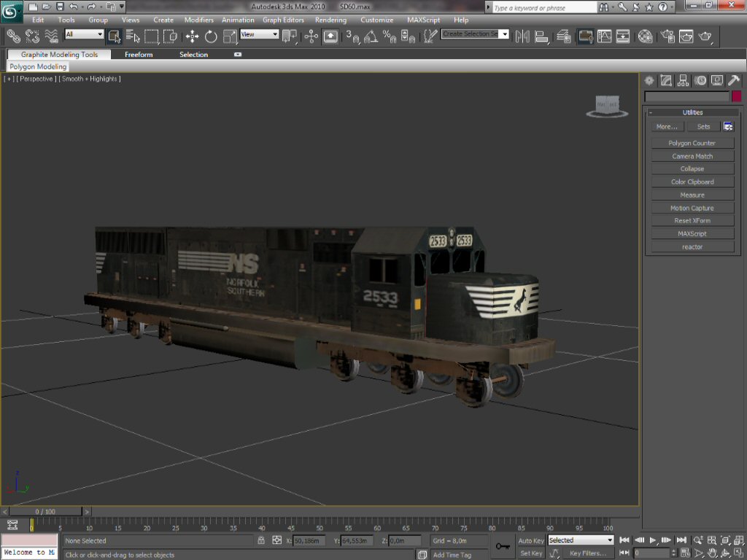Image resolution: width=747 pixels, height=560 pixels.
Task: Click the Polygon Counter utility button
Action: point(692,143)
